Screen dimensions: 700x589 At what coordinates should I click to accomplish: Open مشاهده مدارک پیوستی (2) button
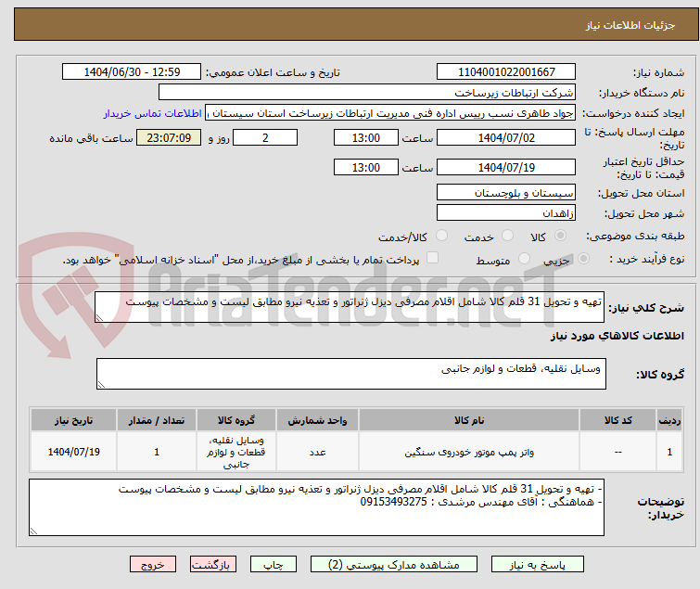[x=394, y=565]
